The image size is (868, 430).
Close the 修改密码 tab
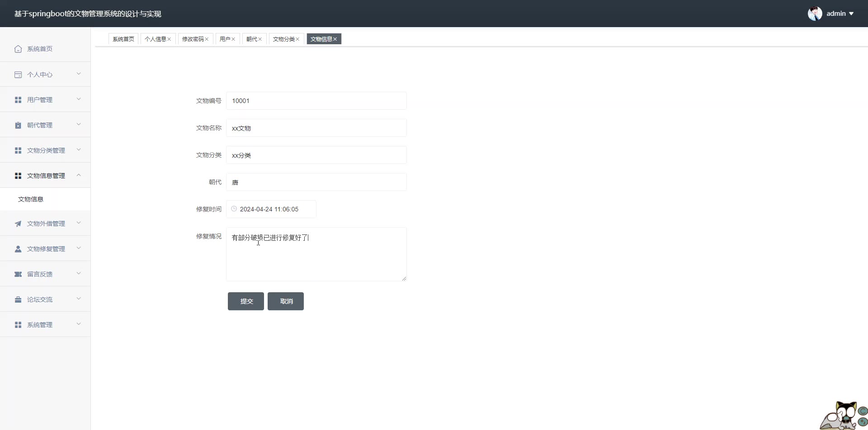pos(207,39)
